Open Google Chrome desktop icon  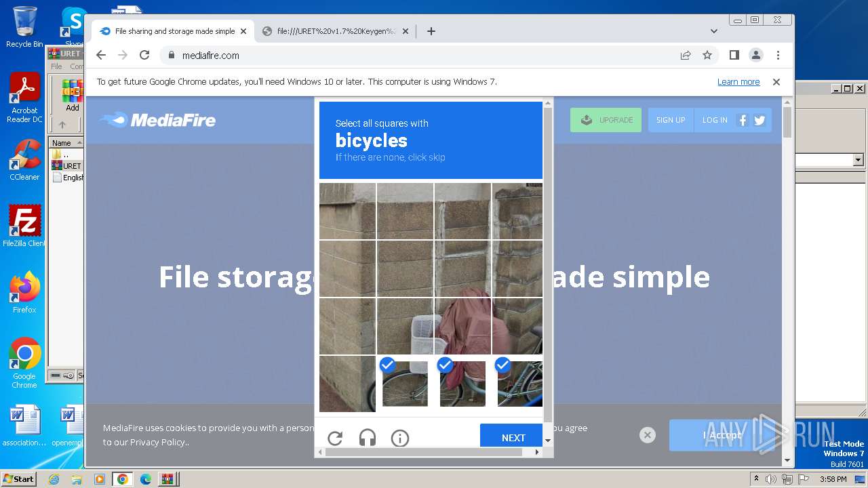pyautogui.click(x=24, y=363)
